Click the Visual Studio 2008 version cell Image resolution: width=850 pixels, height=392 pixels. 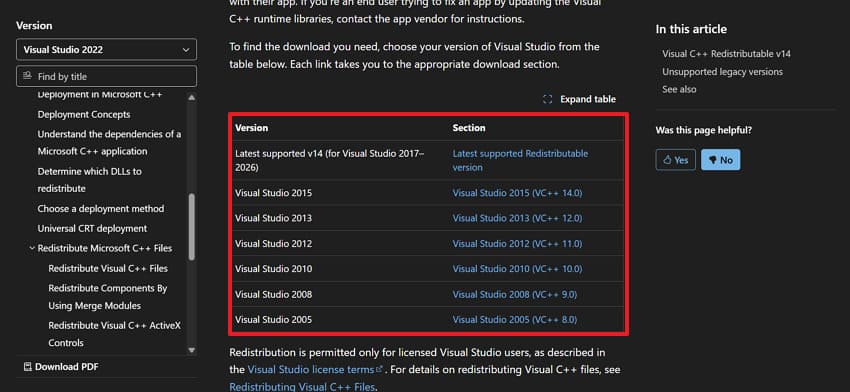pos(274,294)
